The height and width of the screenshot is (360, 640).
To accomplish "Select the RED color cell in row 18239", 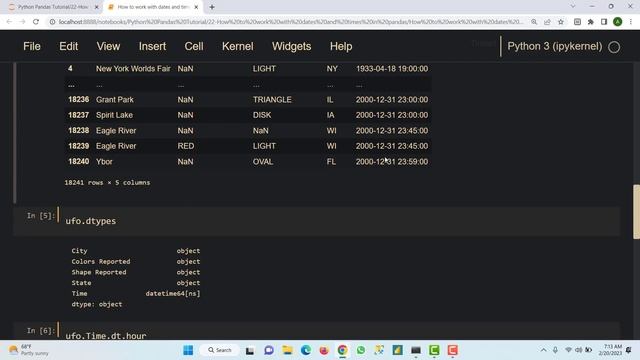I will [x=186, y=146].
